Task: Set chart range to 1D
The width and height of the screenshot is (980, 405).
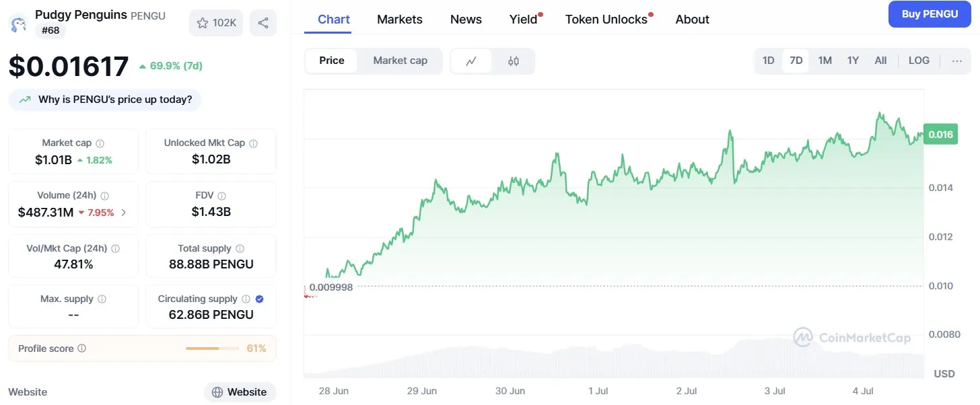Action: pos(768,61)
